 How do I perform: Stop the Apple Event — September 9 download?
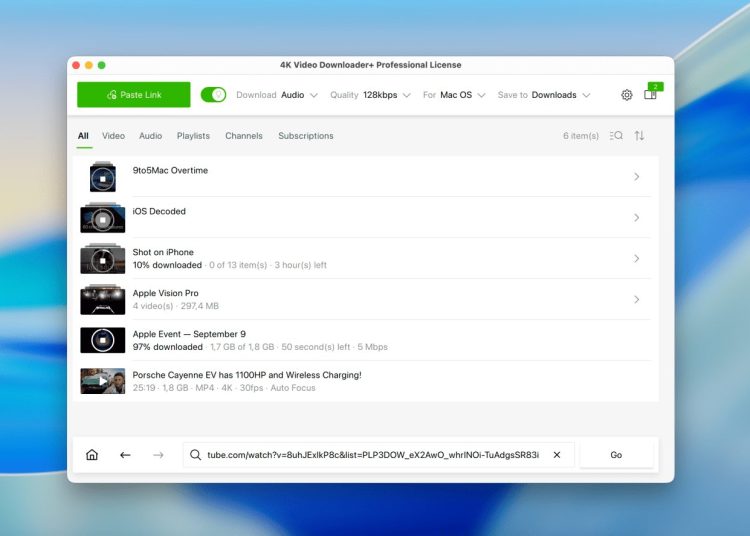(102, 340)
